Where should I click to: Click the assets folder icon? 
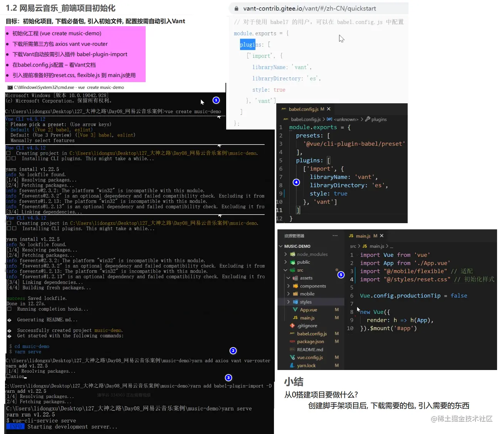click(x=296, y=278)
